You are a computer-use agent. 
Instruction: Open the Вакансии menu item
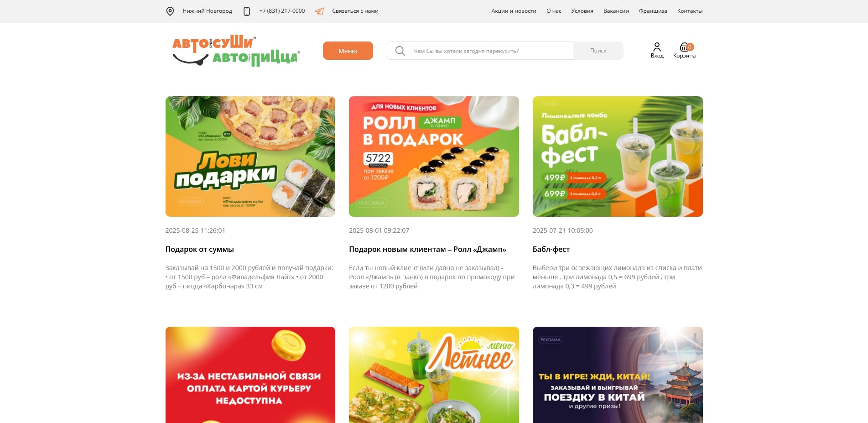coord(616,11)
